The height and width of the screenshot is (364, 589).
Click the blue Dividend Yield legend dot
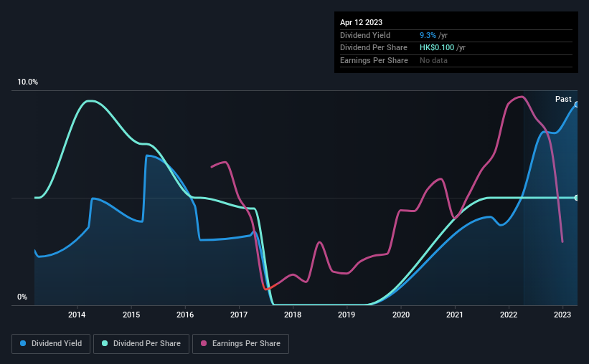pyautogui.click(x=23, y=343)
